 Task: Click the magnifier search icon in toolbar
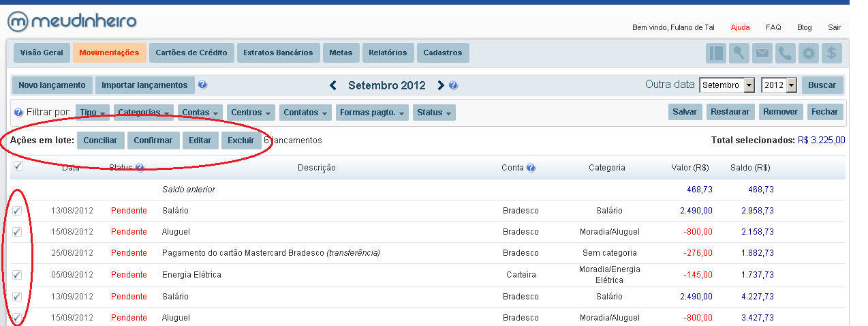pos(739,53)
